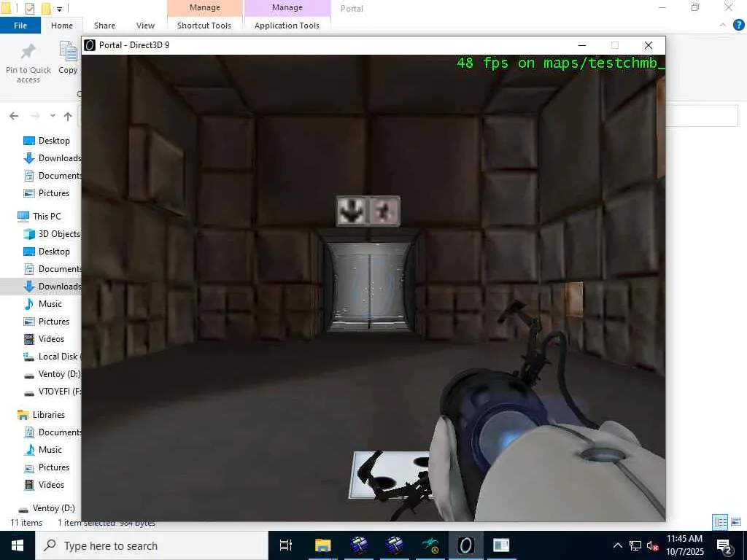Switch to details view layout icon
747x560 pixels.
(x=720, y=522)
